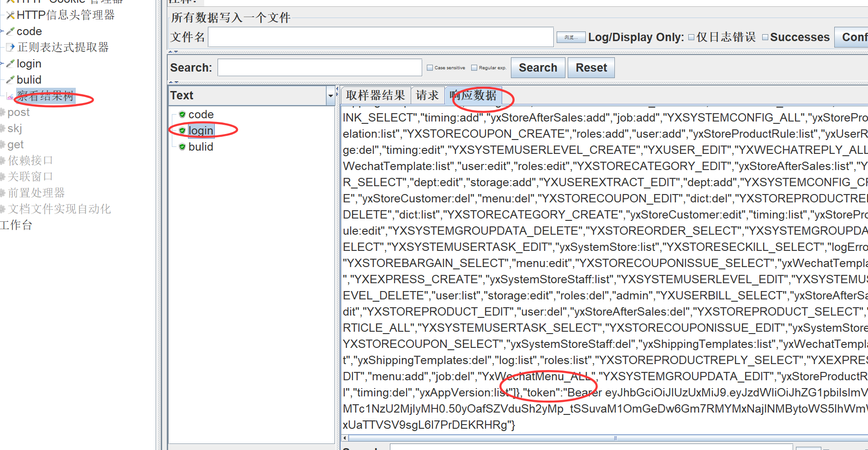
Task: Tick the Regular exp. checkbox
Action: click(x=474, y=68)
